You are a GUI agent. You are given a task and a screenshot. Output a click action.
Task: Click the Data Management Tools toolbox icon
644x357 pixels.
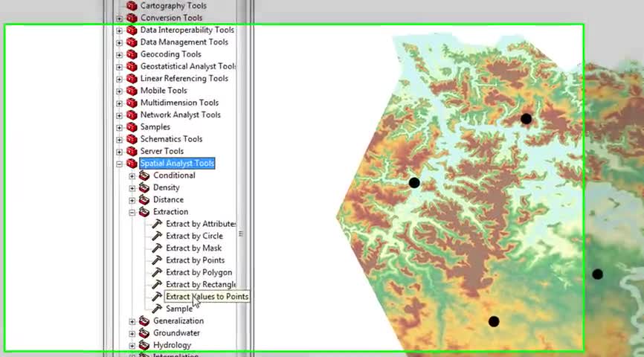132,42
